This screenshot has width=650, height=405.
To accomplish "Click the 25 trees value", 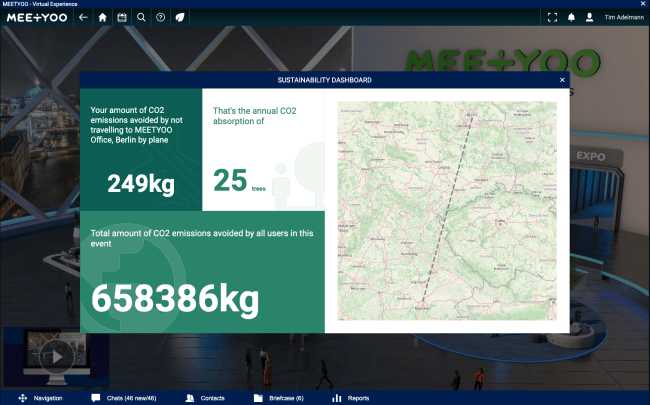I will tap(230, 181).
